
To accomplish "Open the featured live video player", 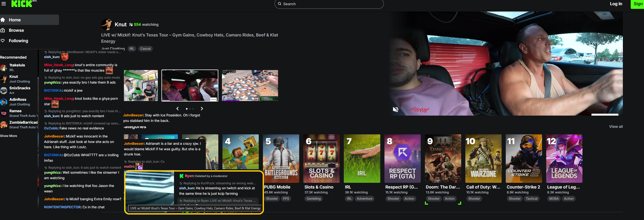I will [506, 64].
